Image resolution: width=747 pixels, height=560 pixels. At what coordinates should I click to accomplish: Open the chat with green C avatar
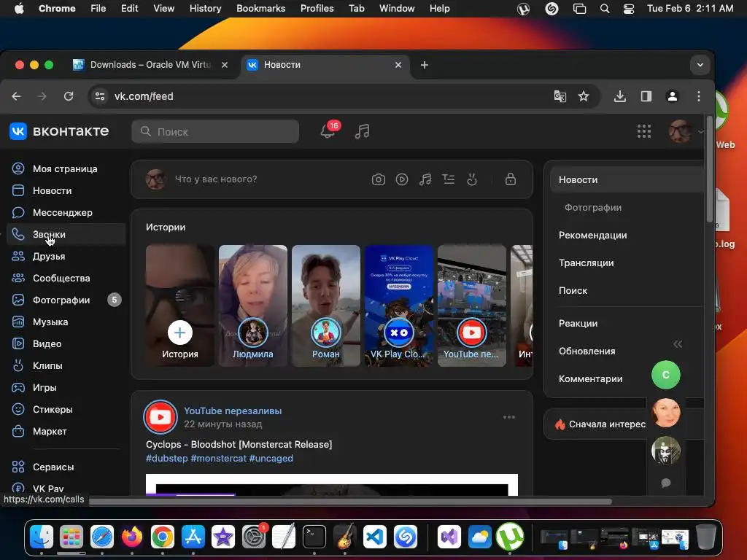(665, 375)
